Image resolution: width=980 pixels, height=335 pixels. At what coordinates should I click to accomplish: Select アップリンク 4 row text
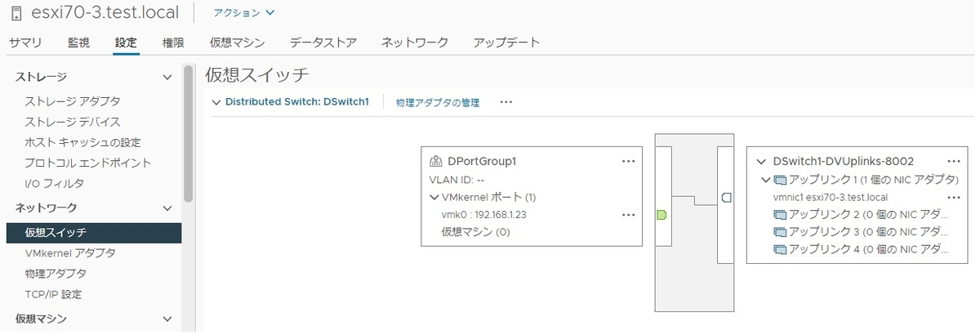(870, 249)
